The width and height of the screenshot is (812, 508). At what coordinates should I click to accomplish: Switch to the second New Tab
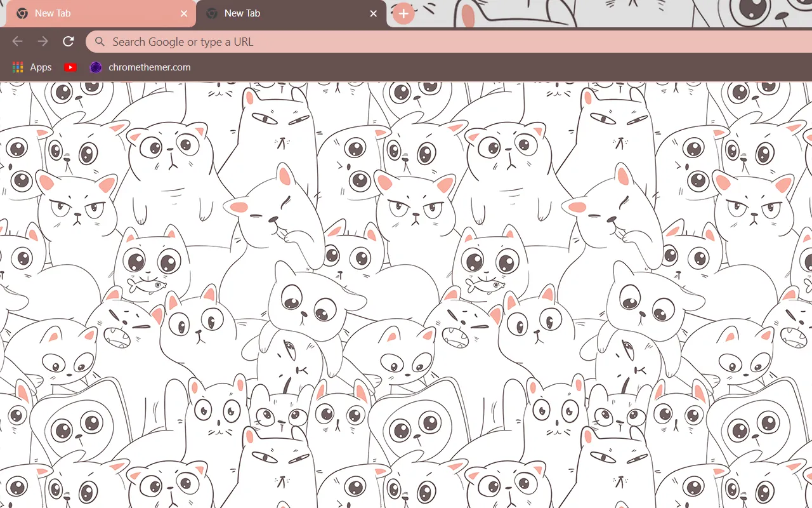click(x=291, y=13)
